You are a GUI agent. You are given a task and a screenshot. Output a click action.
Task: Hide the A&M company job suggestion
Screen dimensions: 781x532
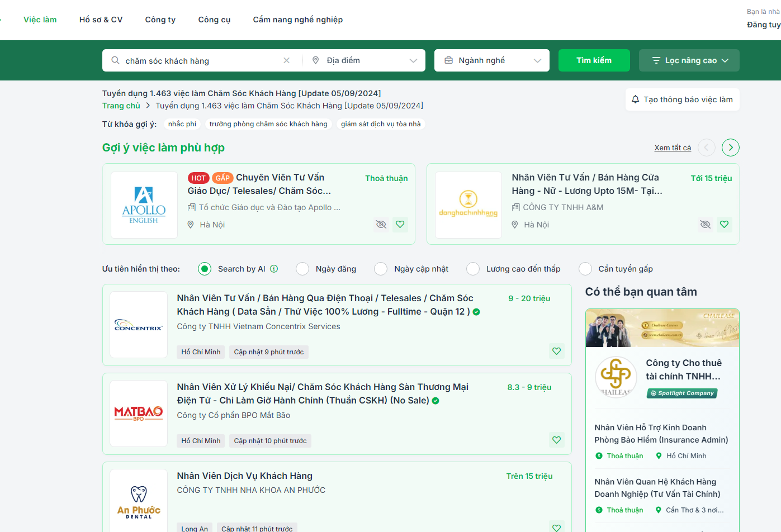coord(706,225)
